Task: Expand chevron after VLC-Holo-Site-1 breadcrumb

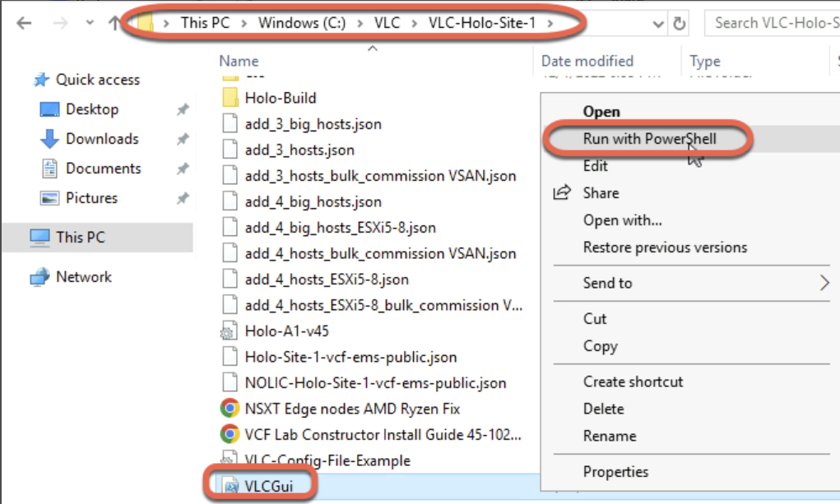Action: (550, 24)
